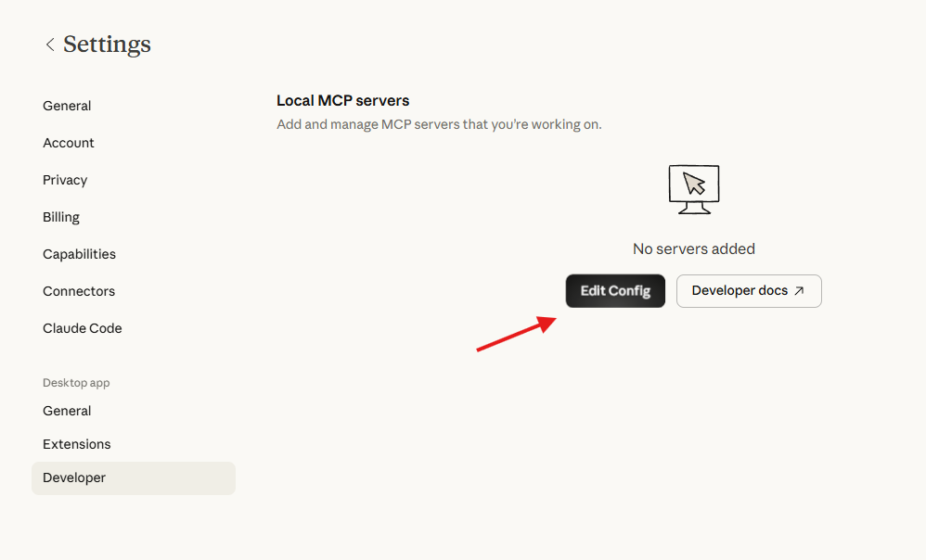Screen dimensions: 926x560
Task: Switch to the Extensions section
Action: pyautogui.click(x=76, y=444)
